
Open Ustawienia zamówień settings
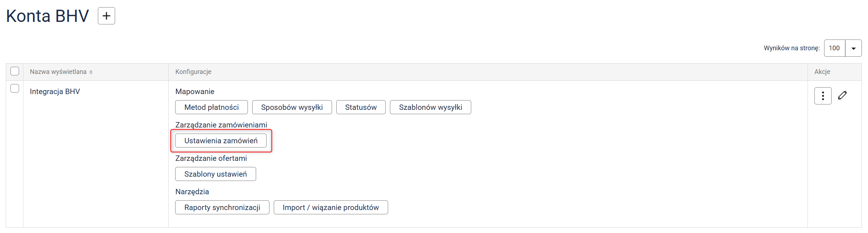coord(221,141)
